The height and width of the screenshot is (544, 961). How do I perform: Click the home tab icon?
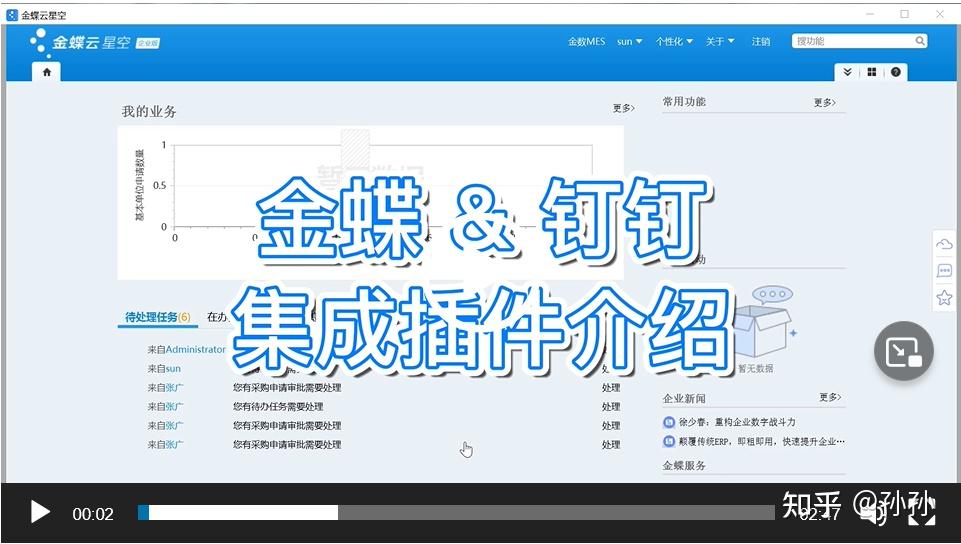47,72
